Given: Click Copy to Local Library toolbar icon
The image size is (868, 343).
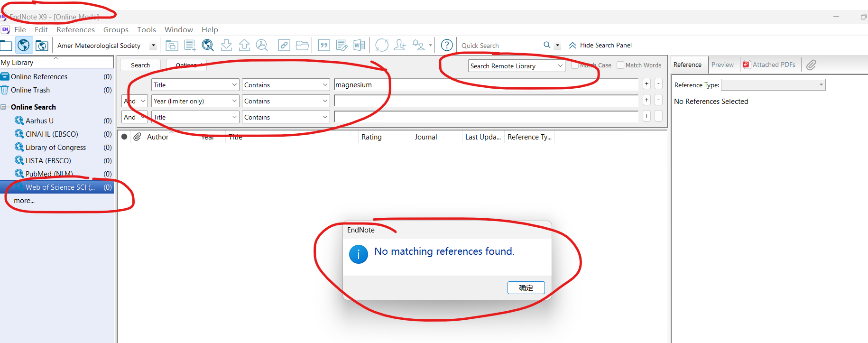Looking at the screenshot, I should [x=172, y=46].
